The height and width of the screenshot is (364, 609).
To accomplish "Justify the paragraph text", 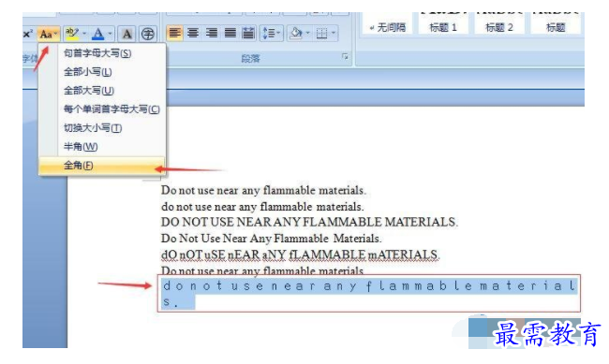I will point(230,33).
